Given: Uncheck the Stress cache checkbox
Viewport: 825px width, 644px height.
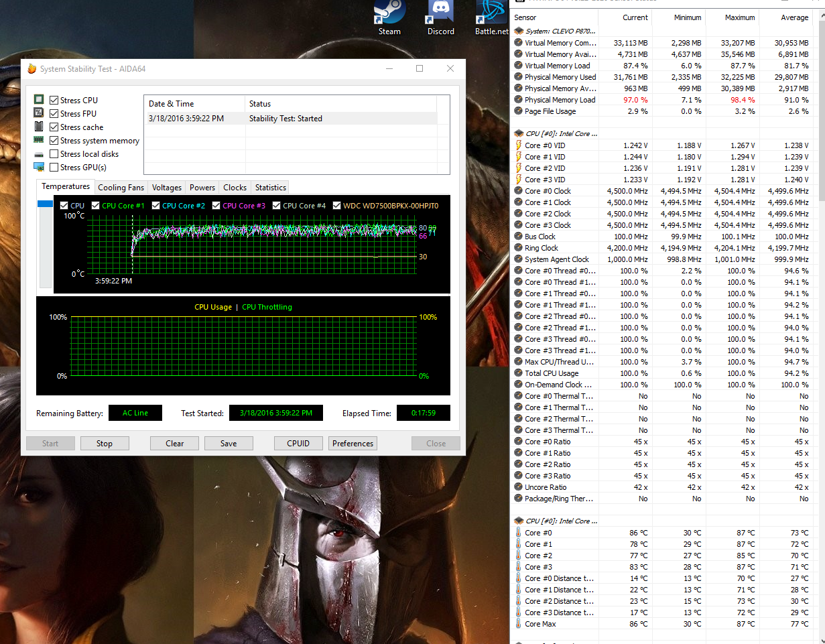Looking at the screenshot, I should pyautogui.click(x=54, y=127).
